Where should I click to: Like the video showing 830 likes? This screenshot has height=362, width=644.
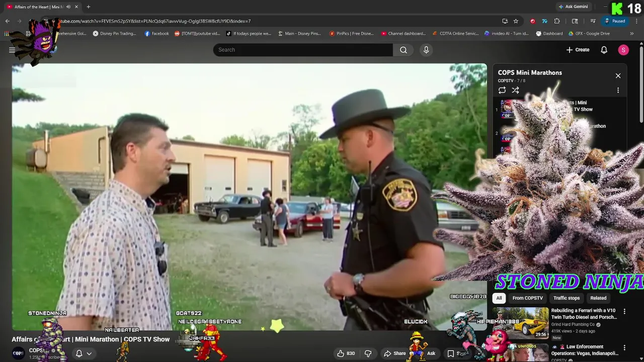pos(346,353)
